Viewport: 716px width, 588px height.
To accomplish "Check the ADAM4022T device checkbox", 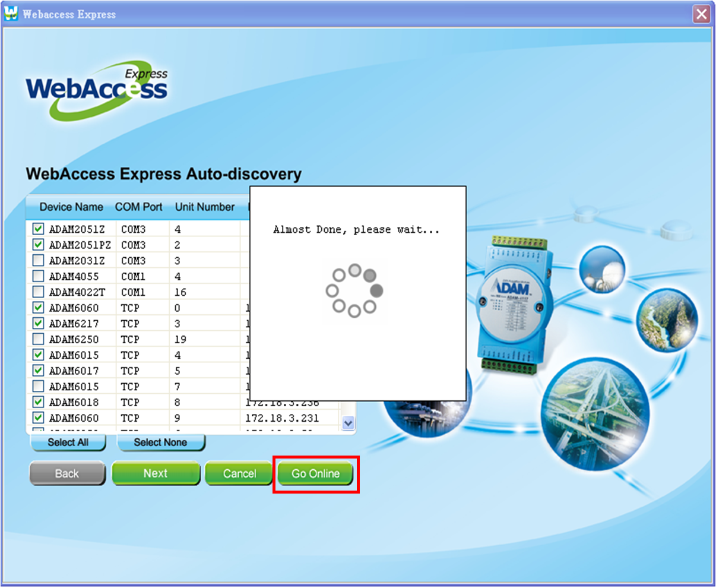I will [x=38, y=292].
